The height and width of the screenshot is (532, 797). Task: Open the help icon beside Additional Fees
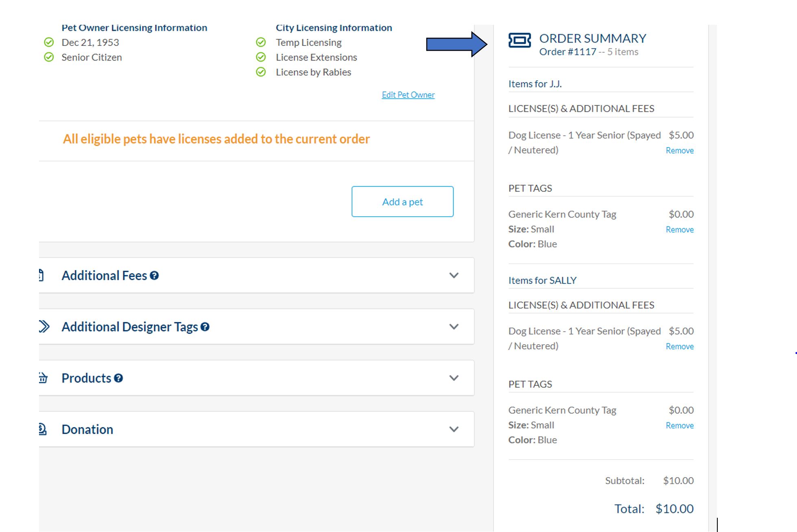pos(154,276)
